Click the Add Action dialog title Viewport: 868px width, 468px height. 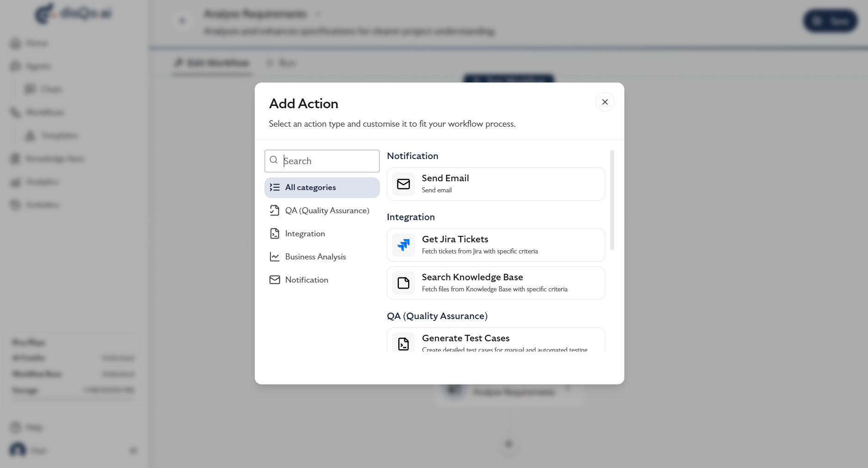coord(304,104)
